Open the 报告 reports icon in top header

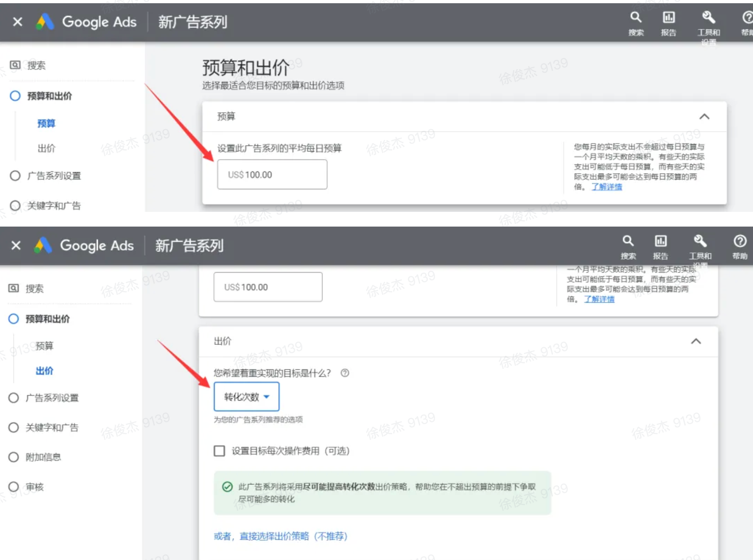pos(668,17)
